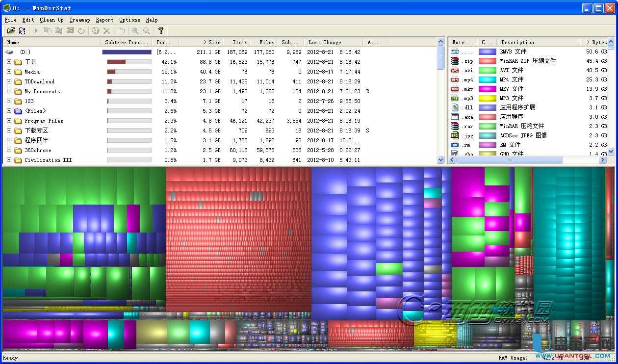Click the Zoom Out magnifier icon
The width and height of the screenshot is (618, 364).
pos(147,30)
